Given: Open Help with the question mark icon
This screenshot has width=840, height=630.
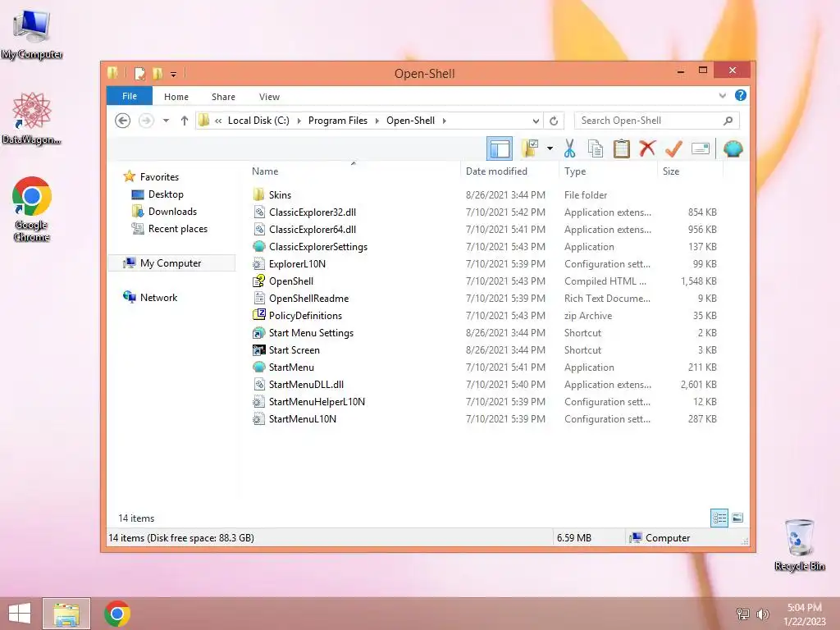Looking at the screenshot, I should (x=741, y=95).
